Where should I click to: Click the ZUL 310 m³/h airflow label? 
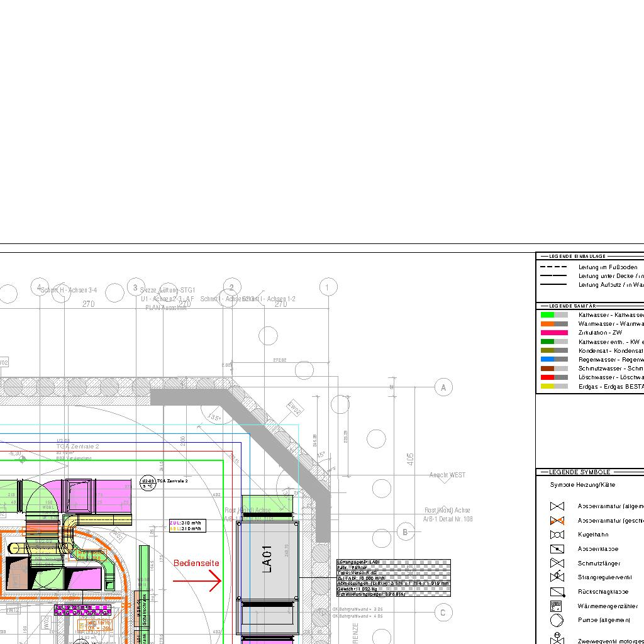point(187,523)
